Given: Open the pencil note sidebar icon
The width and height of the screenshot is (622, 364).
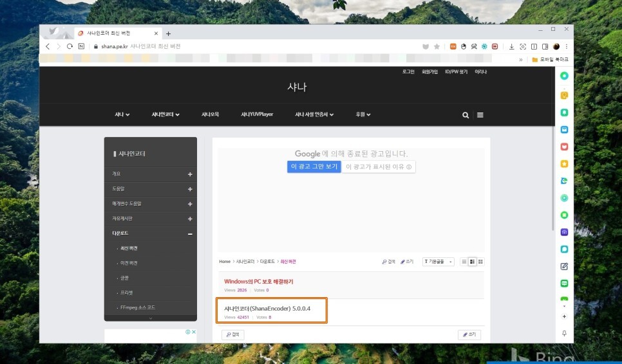Looking at the screenshot, I should click(564, 266).
